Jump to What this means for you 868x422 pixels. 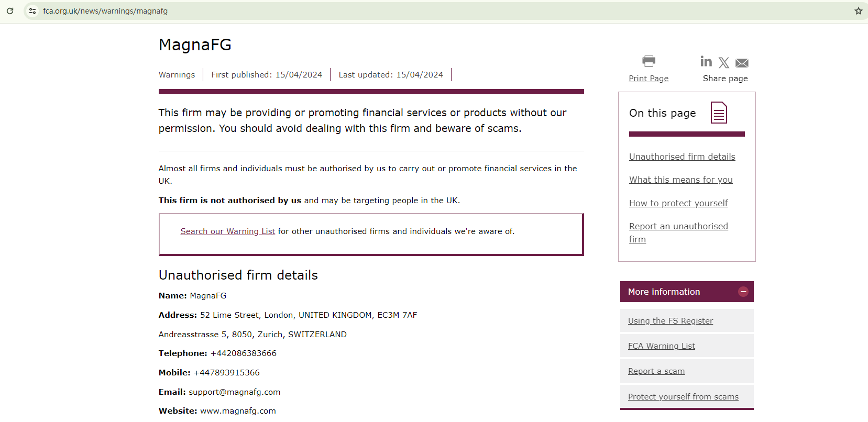[680, 180]
